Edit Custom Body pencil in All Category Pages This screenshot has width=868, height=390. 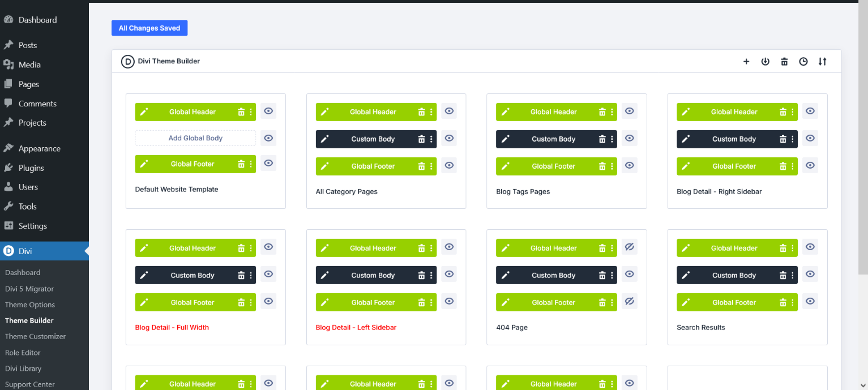324,139
